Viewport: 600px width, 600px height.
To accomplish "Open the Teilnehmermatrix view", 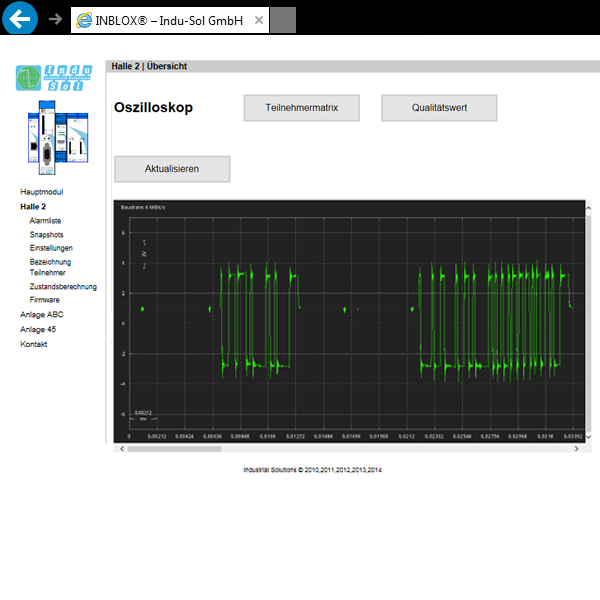I will click(x=301, y=108).
